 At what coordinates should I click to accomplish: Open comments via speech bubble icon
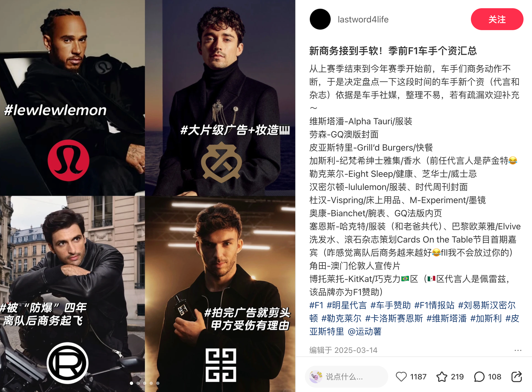tap(479, 377)
